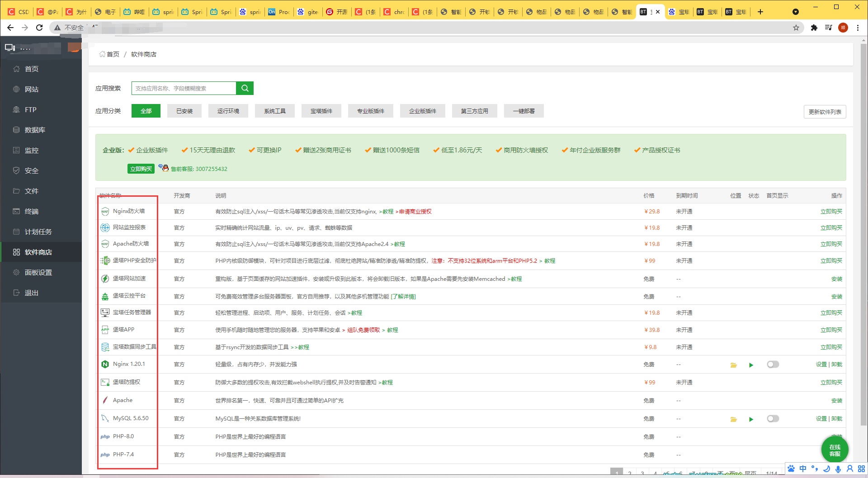Click 安装 link for Apache row
The width and height of the screenshot is (868, 478).
pyautogui.click(x=836, y=401)
